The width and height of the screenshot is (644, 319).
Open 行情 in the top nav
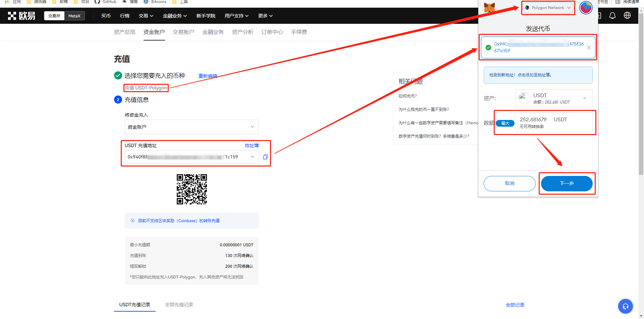click(125, 16)
